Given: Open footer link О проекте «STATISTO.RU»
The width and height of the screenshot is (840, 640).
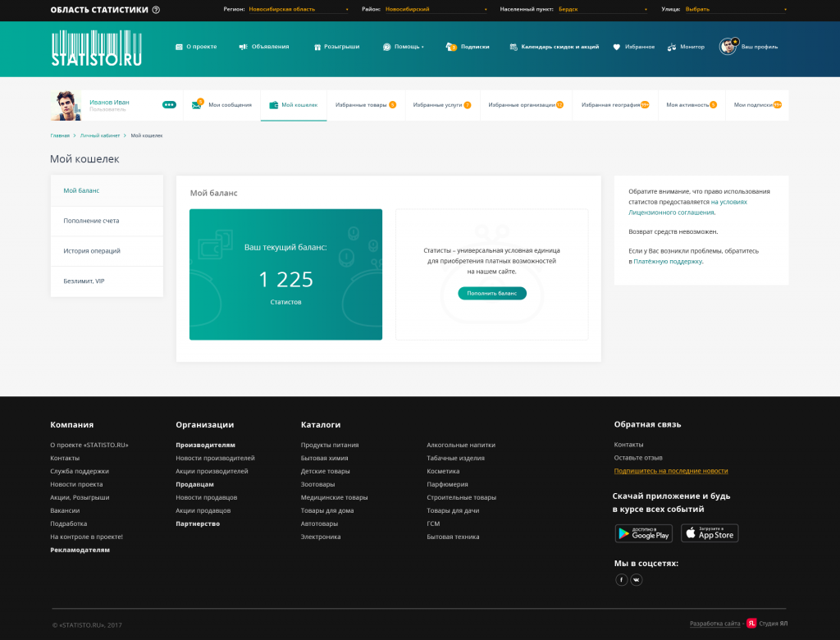Looking at the screenshot, I should [x=89, y=445].
